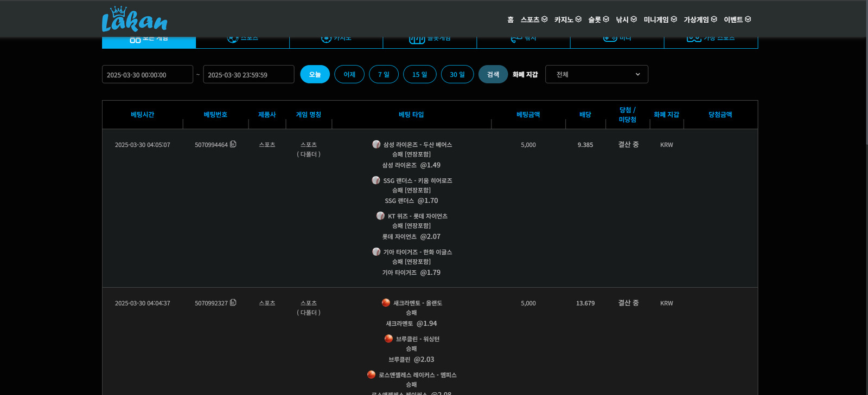The width and height of the screenshot is (868, 395).
Task: Expand the 미니게임 menu in top navigation
Action: point(660,20)
